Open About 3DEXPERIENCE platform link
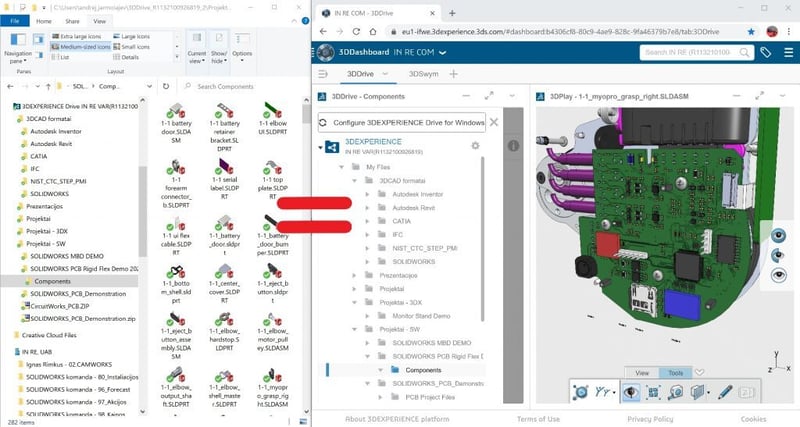The image size is (800, 427). click(397, 419)
